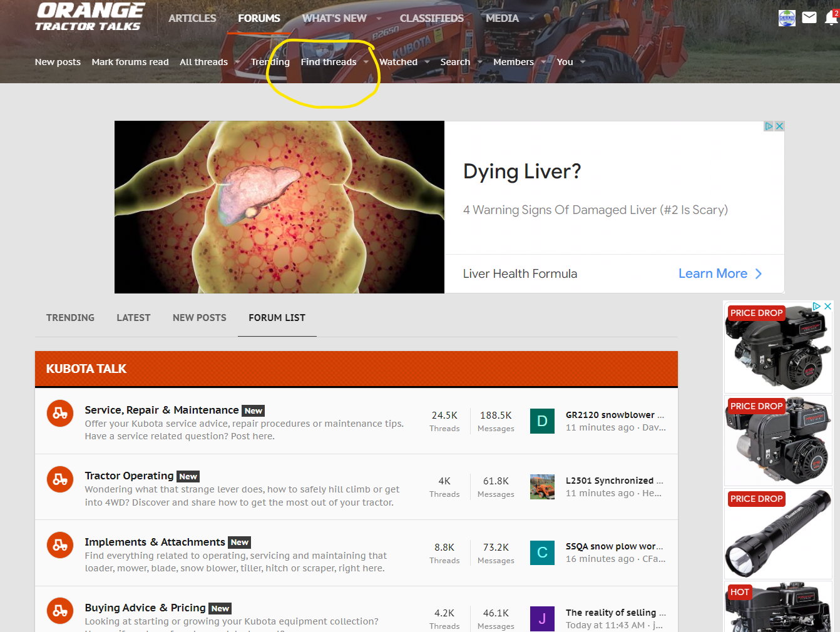
Task: Open the What's New menu
Action: [x=334, y=18]
